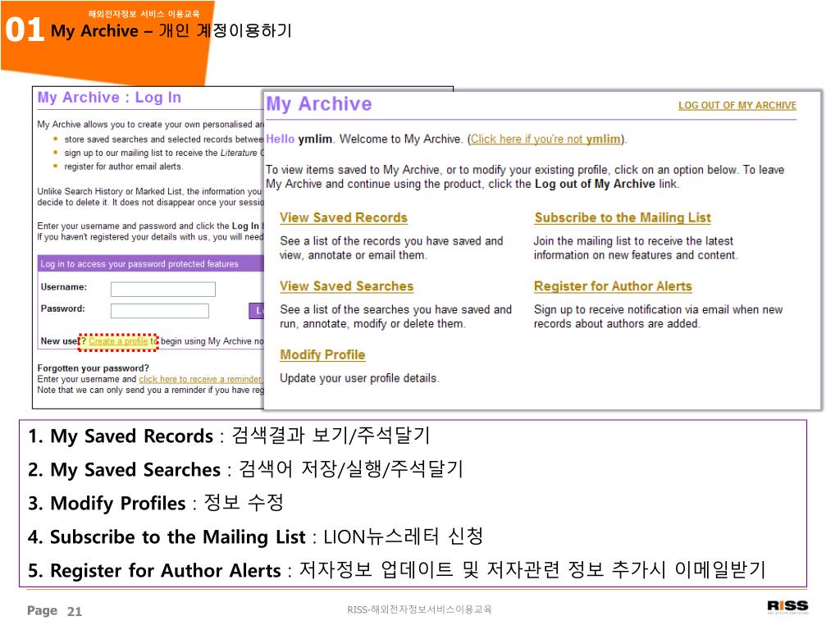The height and width of the screenshot is (630, 840).
Task: Click 'Update your user profile details.' text
Action: [359, 378]
